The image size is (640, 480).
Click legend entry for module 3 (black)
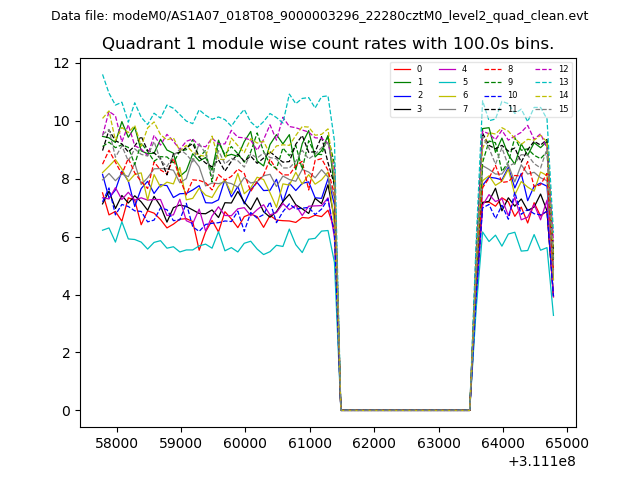tap(402, 108)
